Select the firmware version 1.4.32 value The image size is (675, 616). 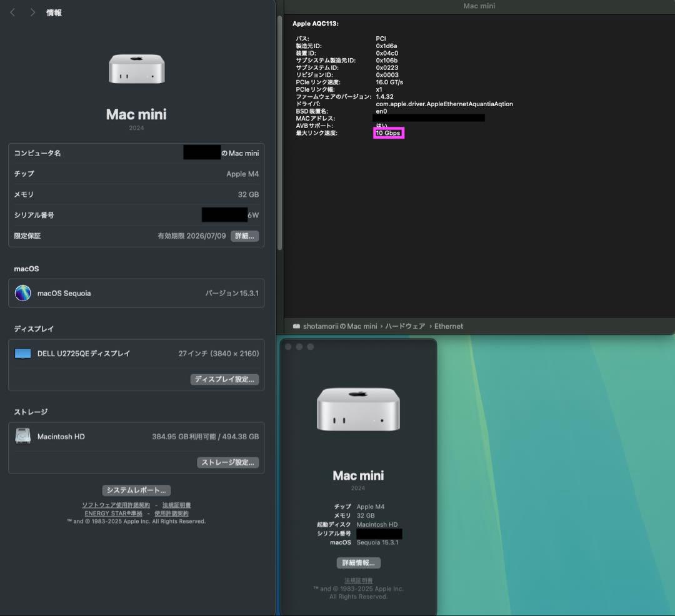click(x=384, y=96)
